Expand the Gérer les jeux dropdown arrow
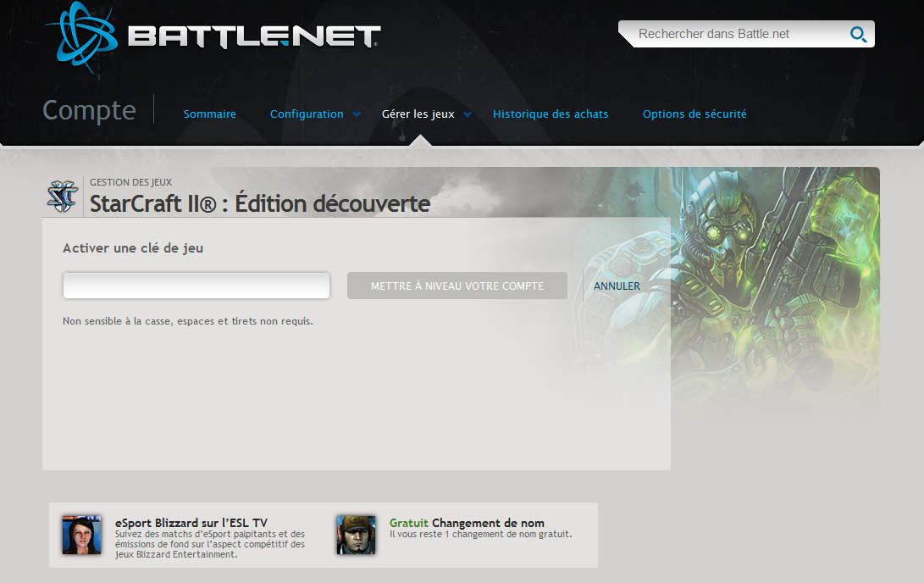 click(468, 114)
